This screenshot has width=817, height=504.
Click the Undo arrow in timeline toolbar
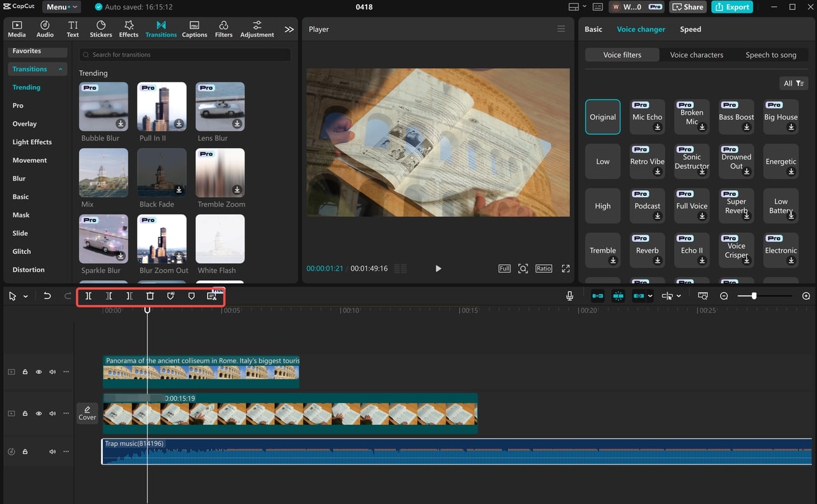point(47,296)
